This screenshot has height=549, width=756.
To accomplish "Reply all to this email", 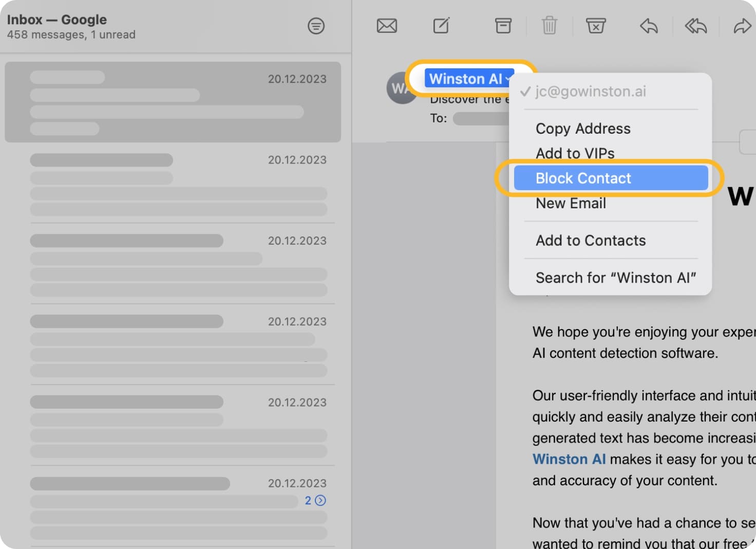I will [695, 26].
